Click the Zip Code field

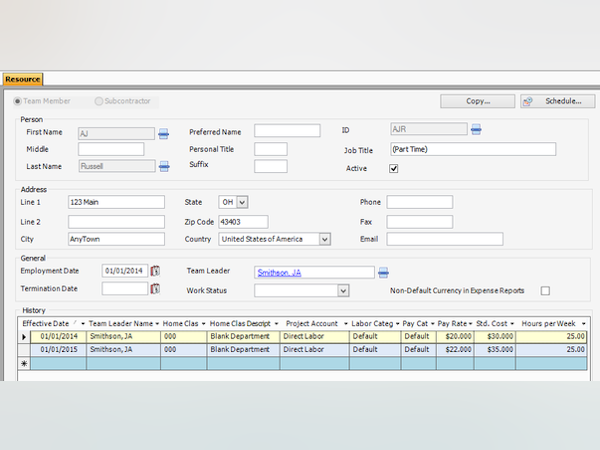[243, 222]
